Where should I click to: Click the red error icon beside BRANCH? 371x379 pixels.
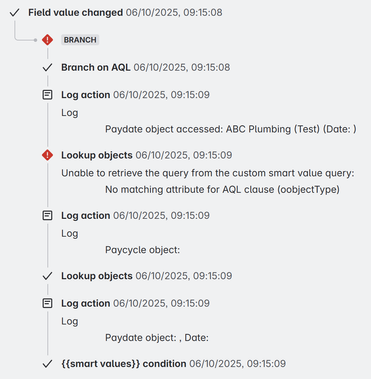(x=48, y=40)
